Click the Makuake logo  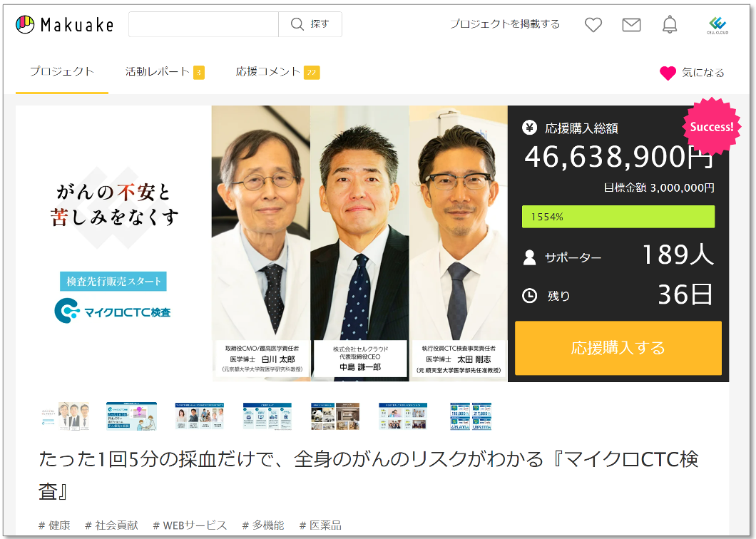[64, 25]
